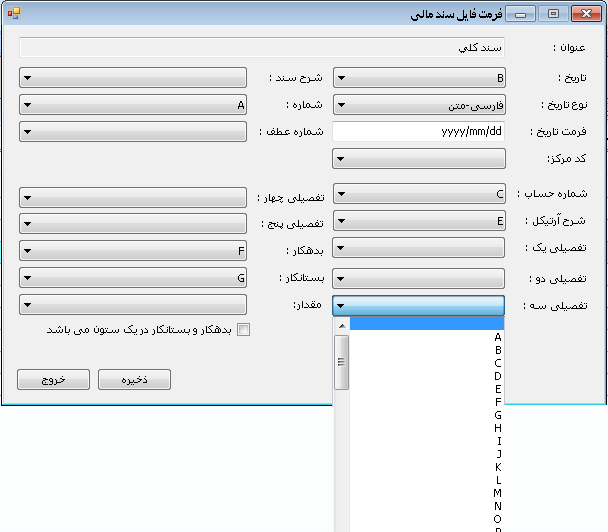The image size is (608, 532).
Task: Choose O from the dropdown list
Action: (x=427, y=519)
